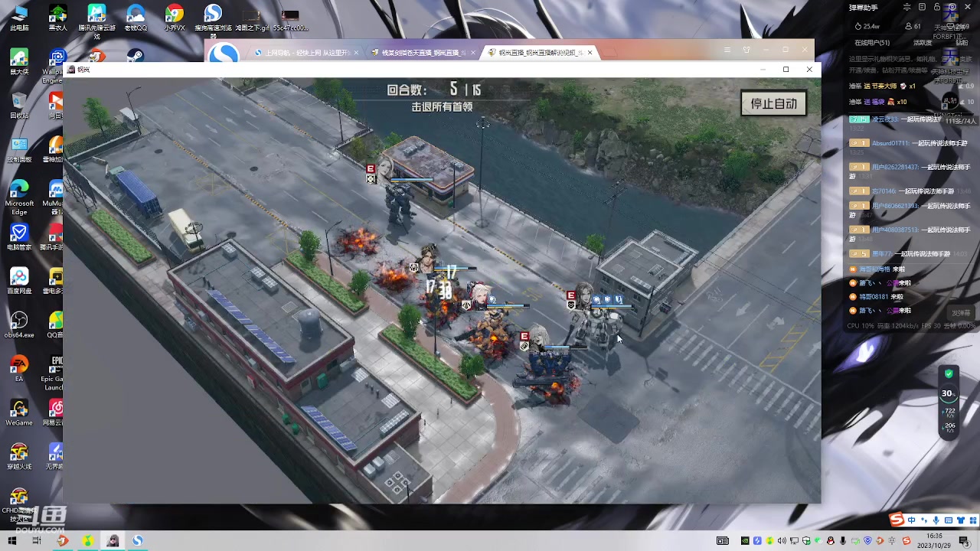Select the white mech unit by the building

pyautogui.click(x=596, y=328)
